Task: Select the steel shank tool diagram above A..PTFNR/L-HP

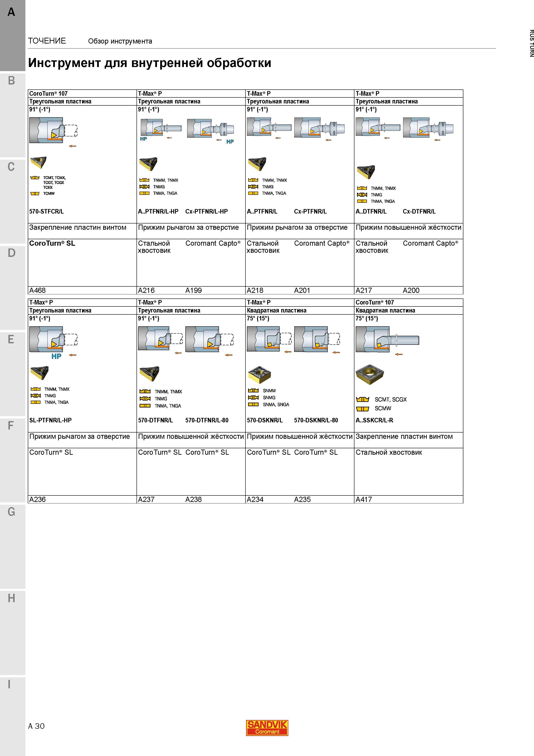Action: [161, 129]
